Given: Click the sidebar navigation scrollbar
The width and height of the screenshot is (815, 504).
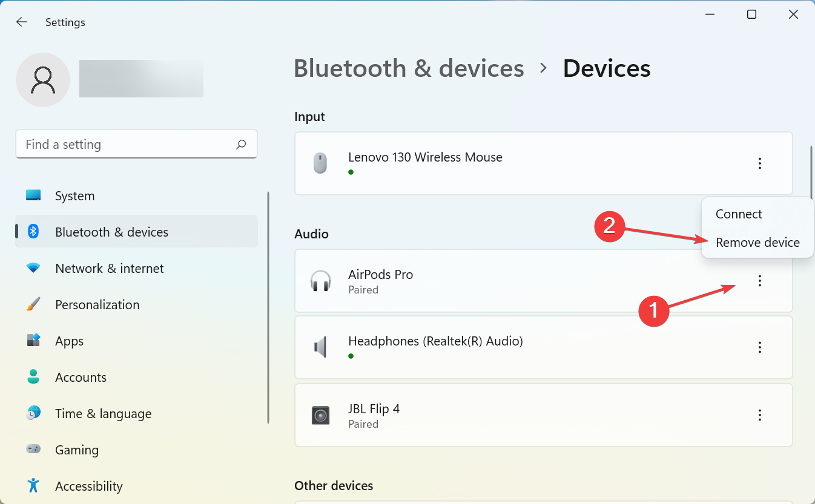Looking at the screenshot, I should click(x=268, y=307).
